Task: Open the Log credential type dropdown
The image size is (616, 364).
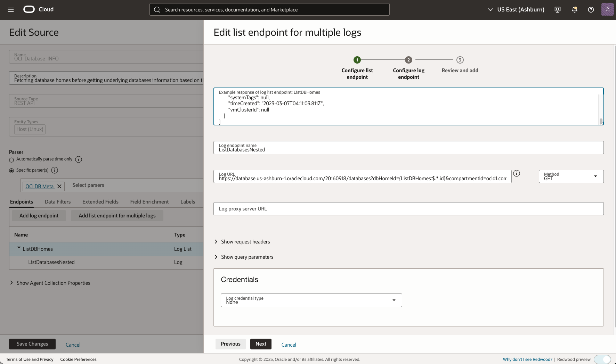Action: click(394, 300)
